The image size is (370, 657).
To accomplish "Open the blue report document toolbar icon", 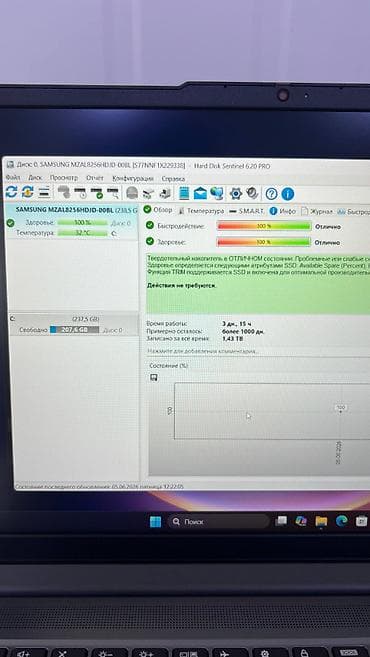I will pyautogui.click(x=184, y=193).
